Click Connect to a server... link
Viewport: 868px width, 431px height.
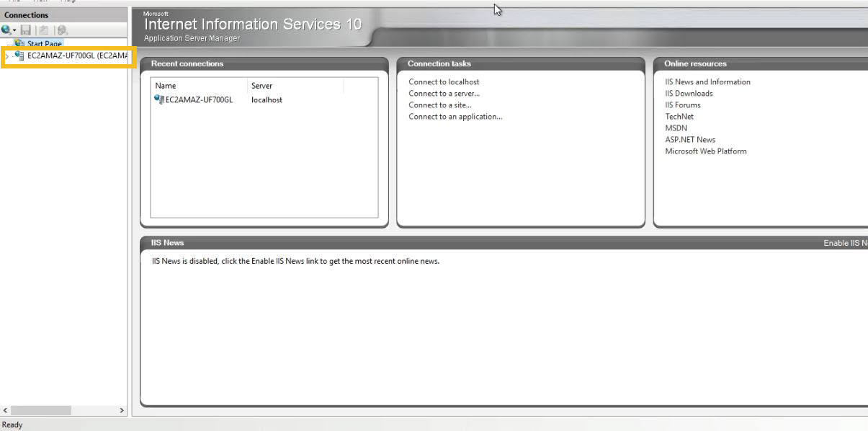[444, 94]
